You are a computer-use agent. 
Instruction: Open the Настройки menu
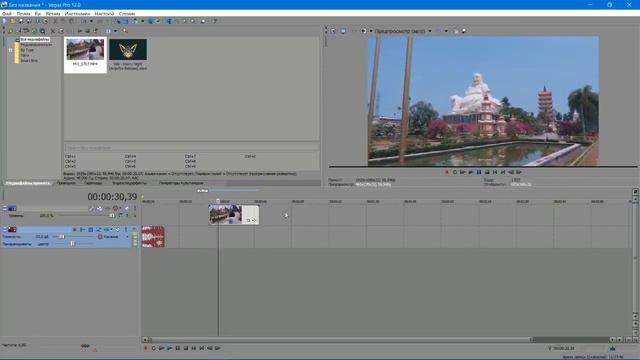[x=104, y=13]
